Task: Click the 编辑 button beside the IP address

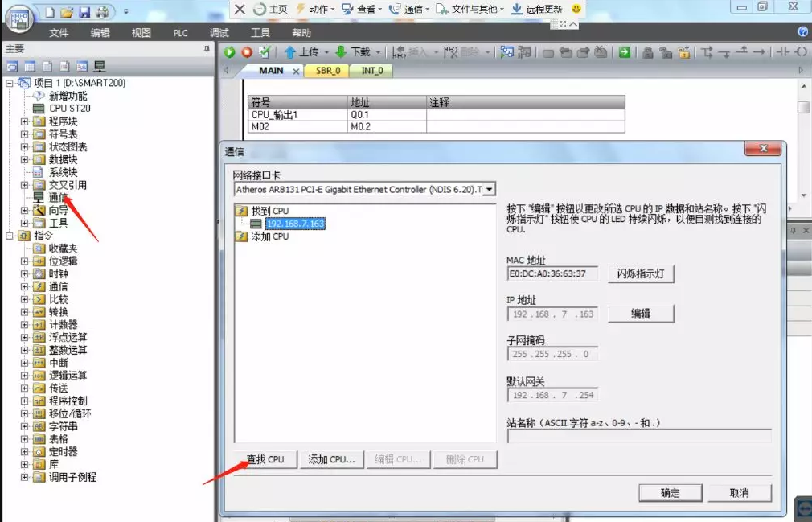Action: pyautogui.click(x=641, y=314)
